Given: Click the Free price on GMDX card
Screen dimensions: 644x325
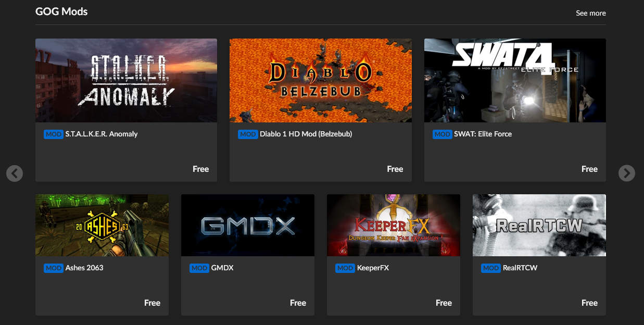Looking at the screenshot, I should tap(298, 303).
